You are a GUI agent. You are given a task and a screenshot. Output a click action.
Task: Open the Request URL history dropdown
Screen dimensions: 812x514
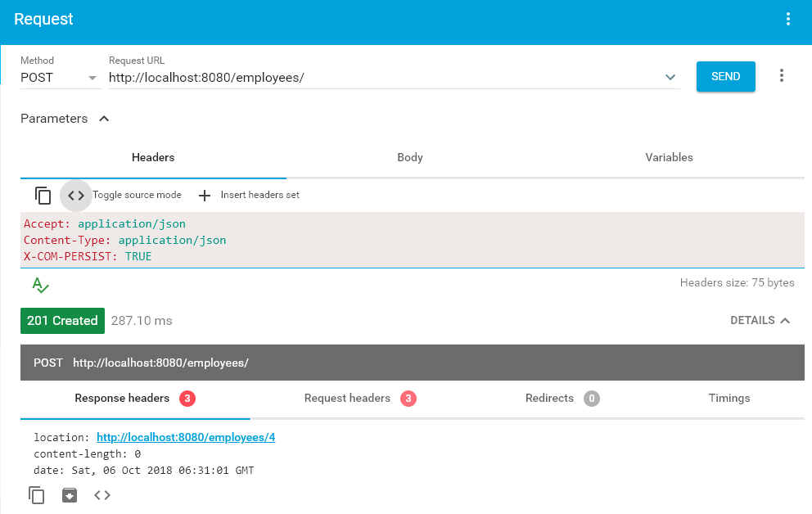click(670, 76)
